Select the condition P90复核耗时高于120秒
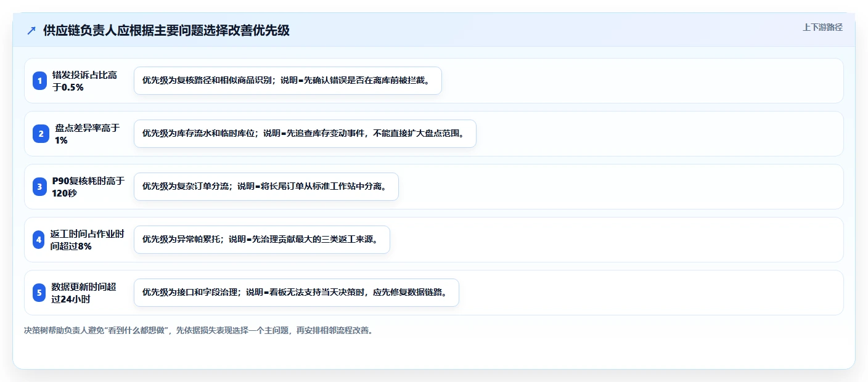868x382 pixels. (x=88, y=187)
